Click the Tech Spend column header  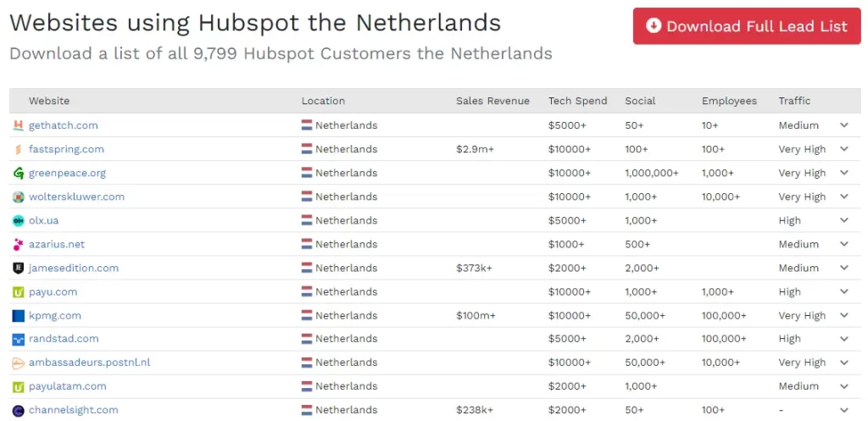[x=577, y=101]
